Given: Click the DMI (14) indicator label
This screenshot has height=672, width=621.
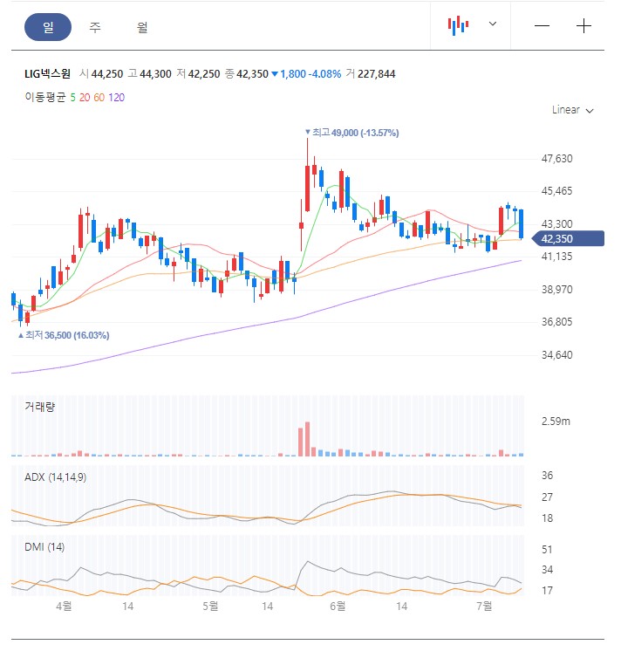Looking at the screenshot, I should [x=44, y=547].
